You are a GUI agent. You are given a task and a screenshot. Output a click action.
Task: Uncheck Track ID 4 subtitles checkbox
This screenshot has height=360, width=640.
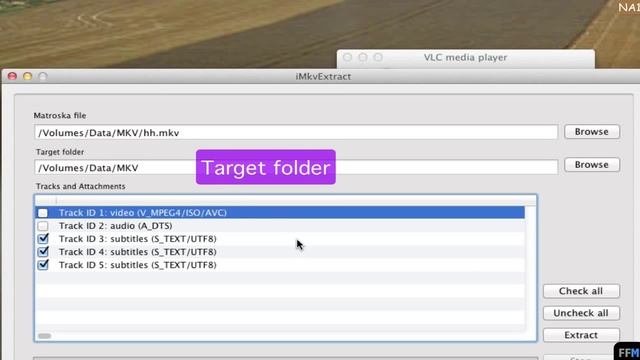pos(43,252)
